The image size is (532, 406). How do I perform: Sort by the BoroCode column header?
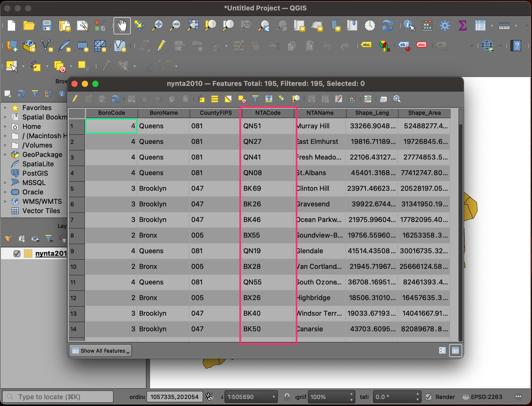(112, 113)
